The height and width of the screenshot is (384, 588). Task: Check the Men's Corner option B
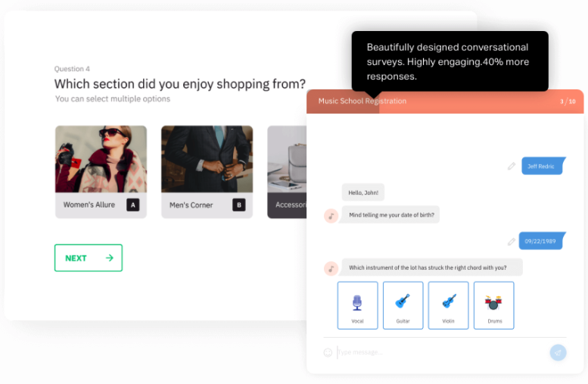click(239, 204)
